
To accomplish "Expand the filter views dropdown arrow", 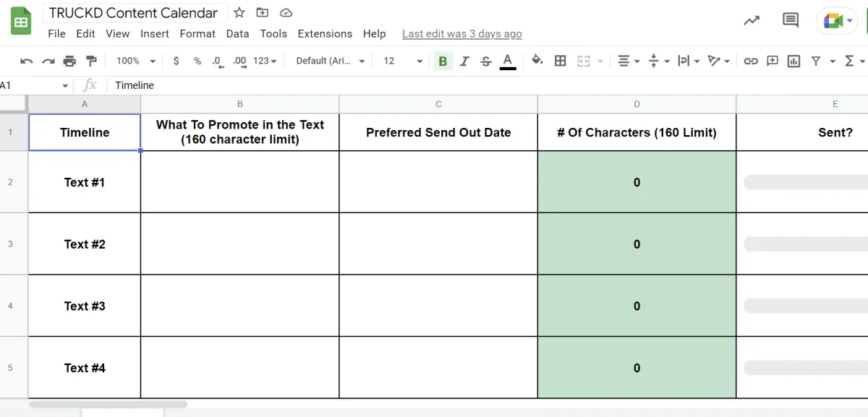I will pos(833,61).
